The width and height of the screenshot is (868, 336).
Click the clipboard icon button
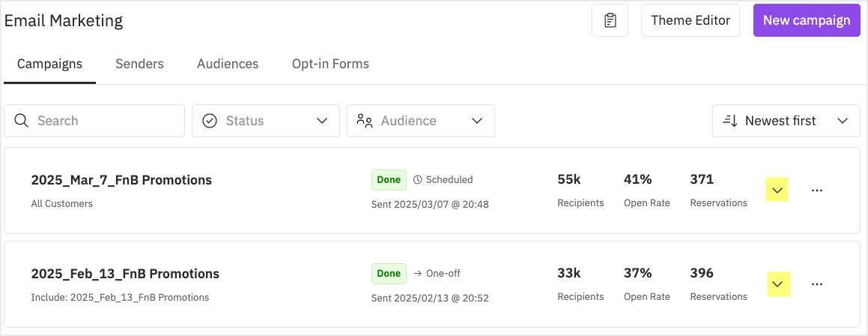610,20
